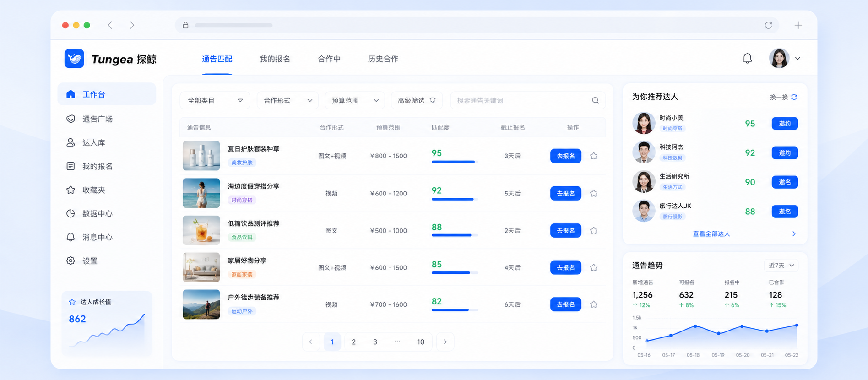Invite 时尚小美 with the blue button
Image resolution: width=868 pixels, height=380 pixels.
[x=785, y=123]
